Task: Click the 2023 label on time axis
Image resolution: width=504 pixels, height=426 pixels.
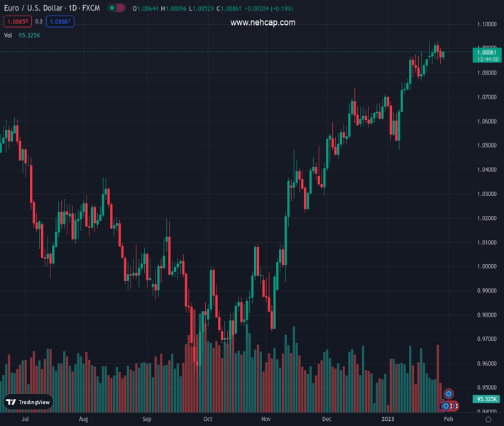Action: pyautogui.click(x=388, y=420)
